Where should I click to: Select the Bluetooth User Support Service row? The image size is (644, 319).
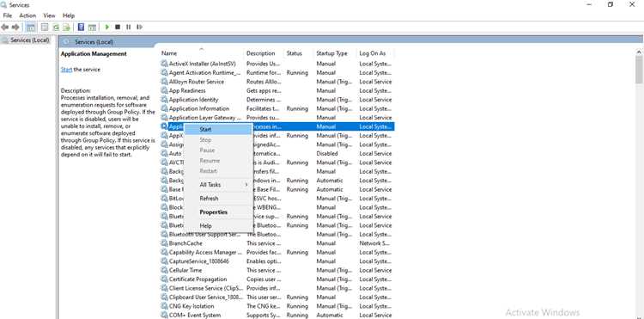click(x=277, y=235)
